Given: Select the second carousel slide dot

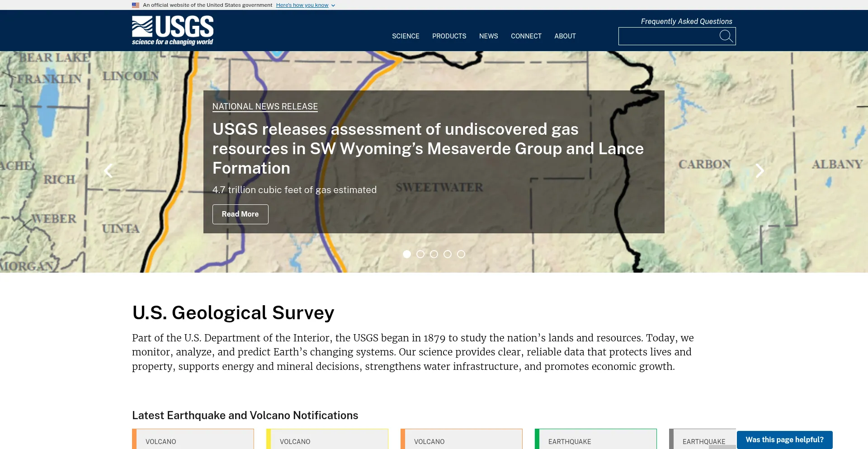Looking at the screenshot, I should (420, 254).
